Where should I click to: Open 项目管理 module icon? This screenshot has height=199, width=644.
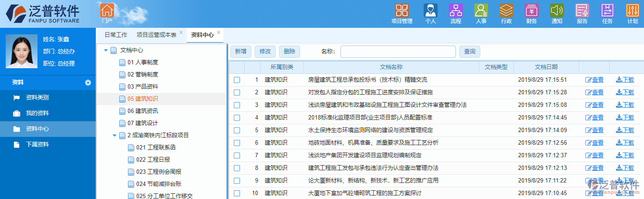[x=402, y=10]
